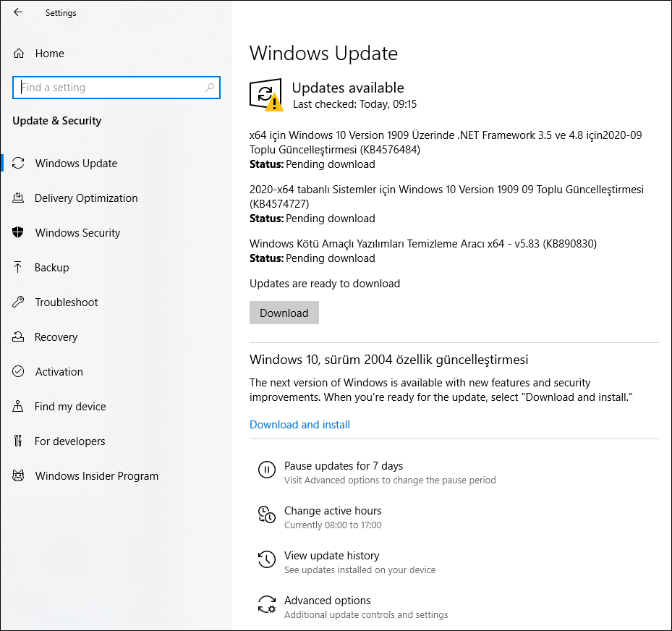This screenshot has width=672, height=631.
Task: Click the clock icon for active hours
Action: (267, 514)
